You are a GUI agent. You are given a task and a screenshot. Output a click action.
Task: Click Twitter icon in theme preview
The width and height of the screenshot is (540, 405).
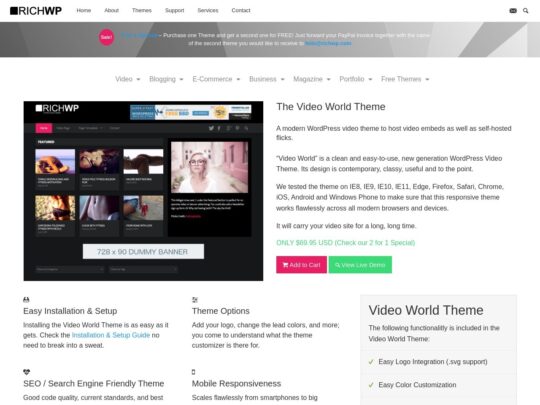tap(211, 128)
